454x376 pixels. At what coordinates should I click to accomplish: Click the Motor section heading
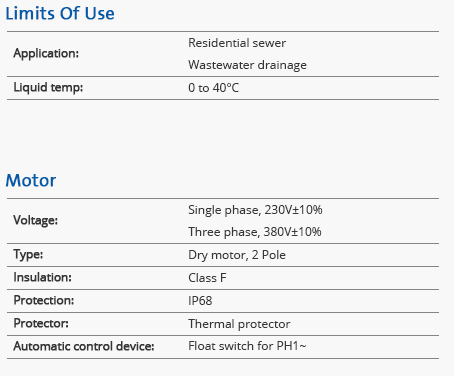(x=31, y=180)
